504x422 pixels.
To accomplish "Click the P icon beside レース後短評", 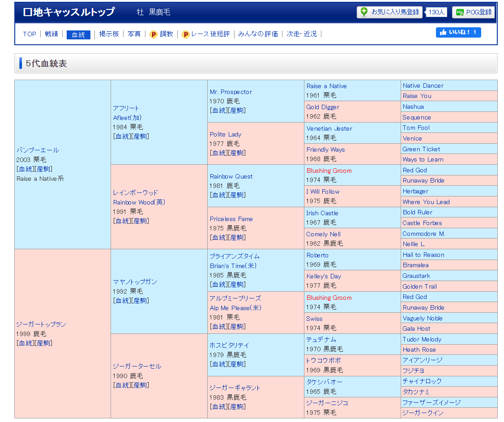I will 186,34.
